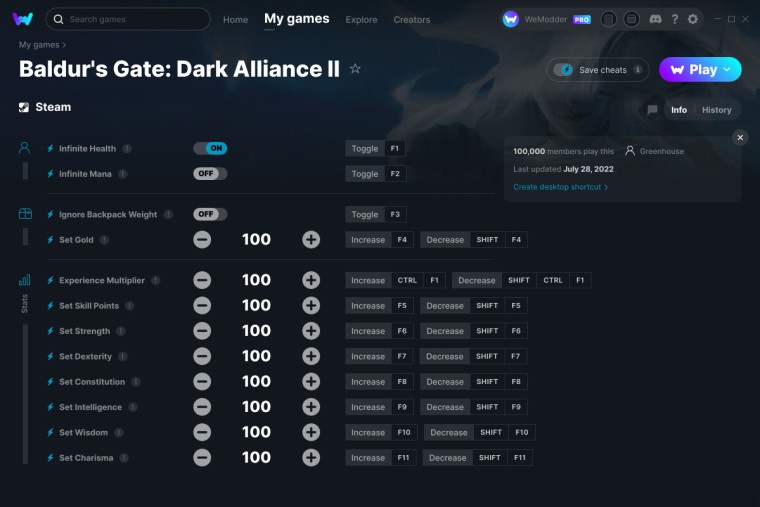Screen dimensions: 760x507
Task: Click the WeMod logo icon
Action: tap(22, 19)
